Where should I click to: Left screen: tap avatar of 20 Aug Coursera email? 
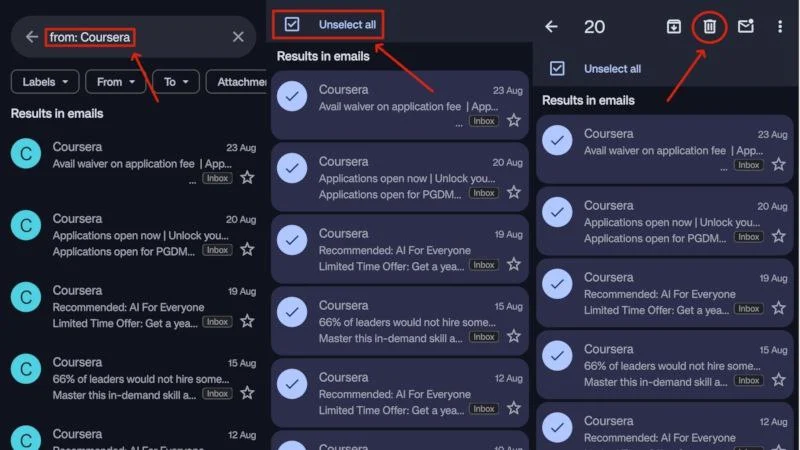point(26,225)
